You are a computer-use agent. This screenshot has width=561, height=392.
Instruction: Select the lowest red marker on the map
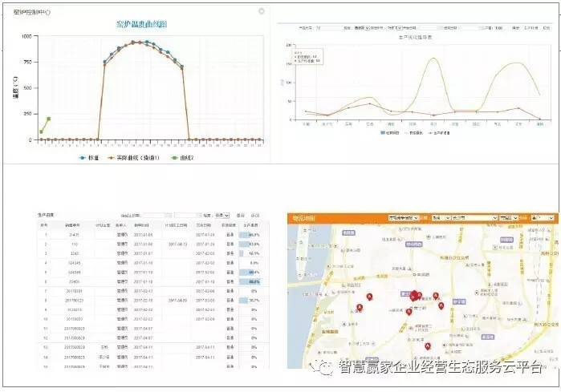pyautogui.click(x=428, y=346)
